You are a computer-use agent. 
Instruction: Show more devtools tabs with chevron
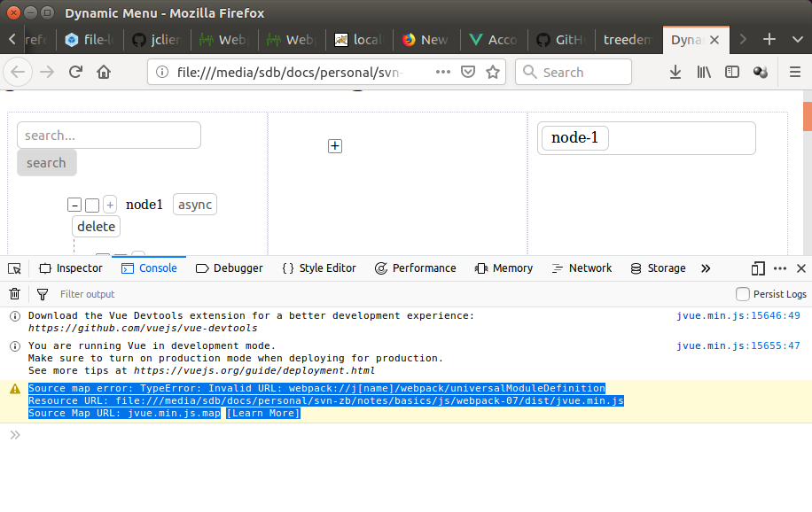pos(706,268)
